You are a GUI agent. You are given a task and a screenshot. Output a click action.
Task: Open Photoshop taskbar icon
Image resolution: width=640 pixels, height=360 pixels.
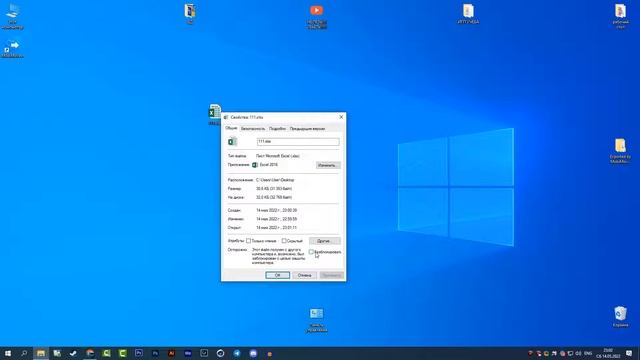155,353
